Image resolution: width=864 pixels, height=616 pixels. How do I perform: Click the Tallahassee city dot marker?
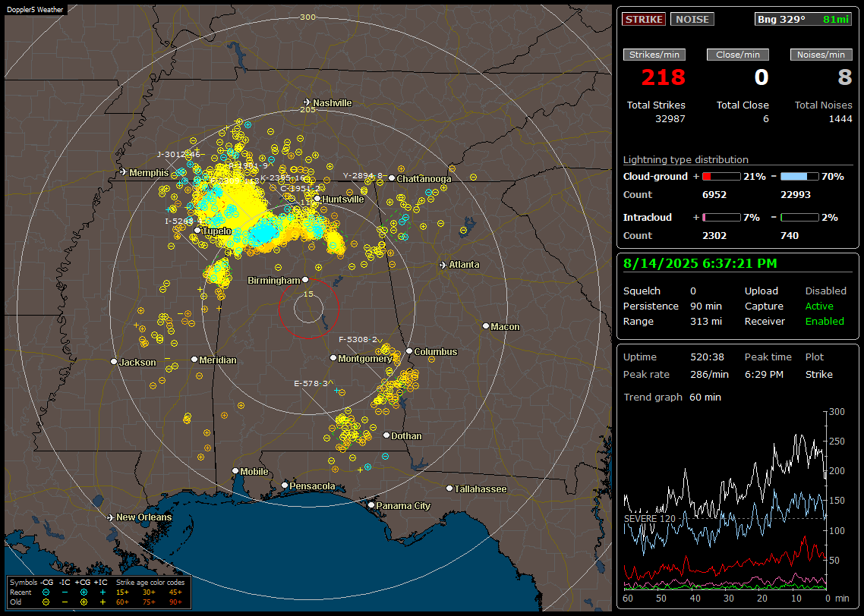tap(449, 489)
